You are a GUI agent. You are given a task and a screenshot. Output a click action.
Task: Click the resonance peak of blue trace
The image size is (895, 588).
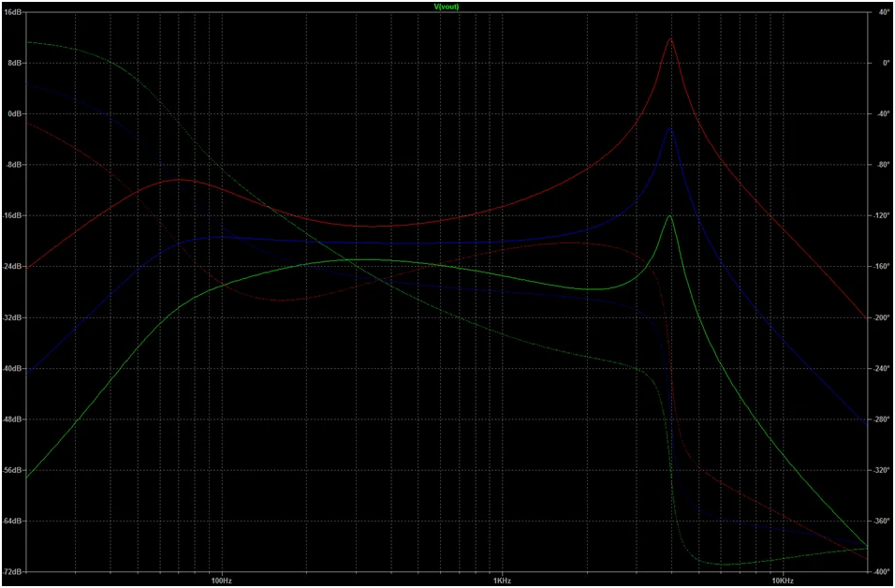pos(670,127)
